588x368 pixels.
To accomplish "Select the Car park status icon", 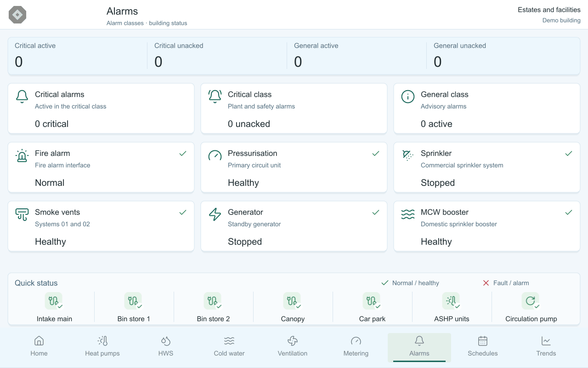I will click(x=372, y=301).
